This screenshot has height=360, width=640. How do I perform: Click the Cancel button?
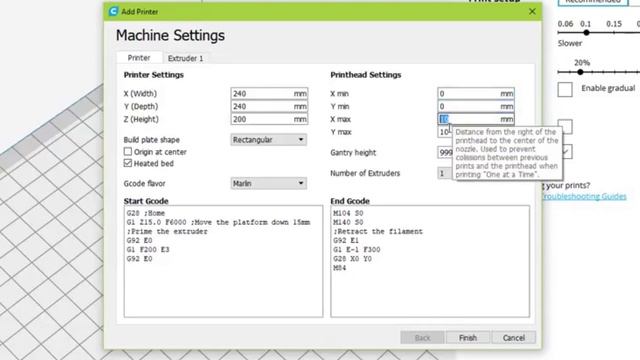coord(513,338)
